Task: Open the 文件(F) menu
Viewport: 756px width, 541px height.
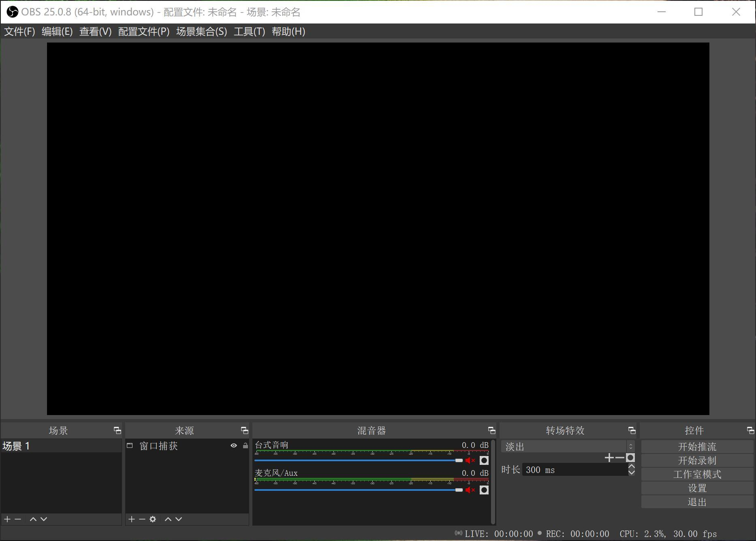Action: [x=19, y=32]
